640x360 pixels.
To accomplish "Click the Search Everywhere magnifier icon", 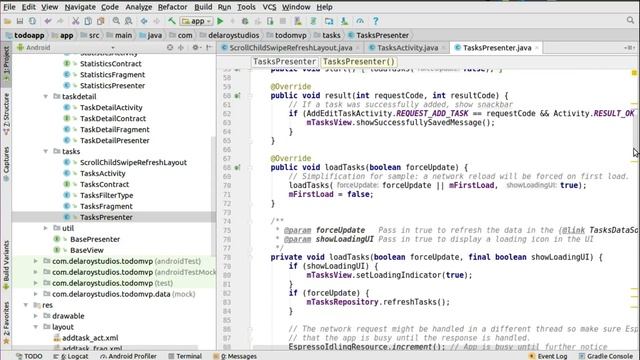I will pyautogui.click(x=631, y=20).
